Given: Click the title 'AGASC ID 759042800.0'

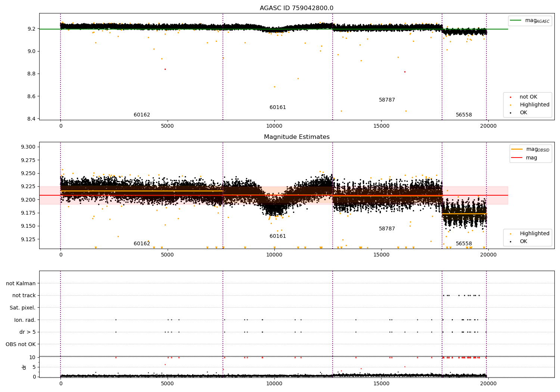Looking at the screenshot, I should (296, 8).
